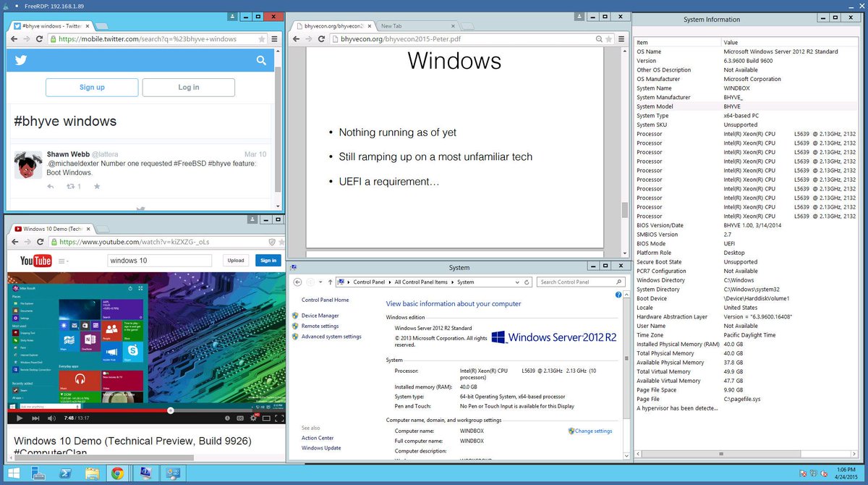Open Device Manager link
Screen dimensions: 868x485
point(320,316)
